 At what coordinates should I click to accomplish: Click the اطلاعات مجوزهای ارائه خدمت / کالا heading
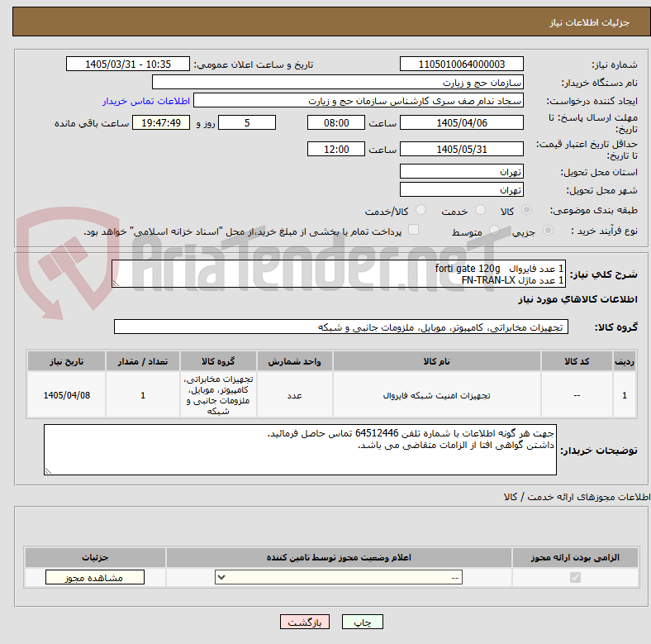577,497
